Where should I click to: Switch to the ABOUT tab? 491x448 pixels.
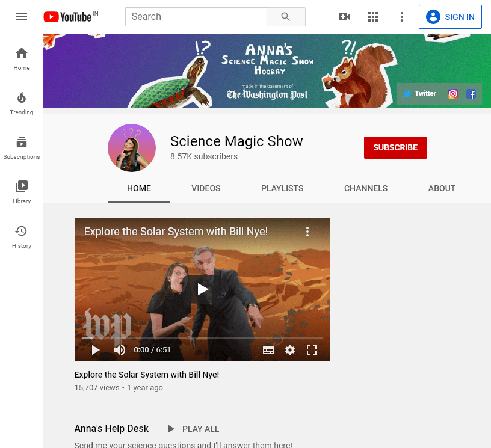click(x=442, y=188)
